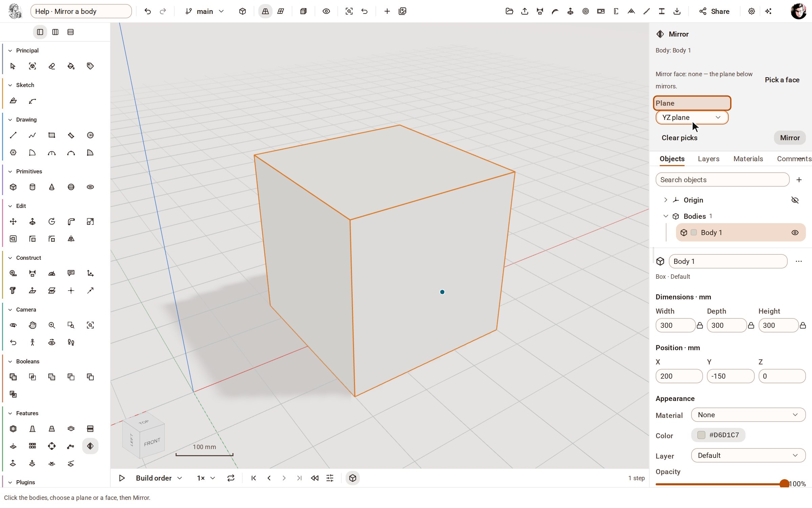Select the Cone primitive tool

tap(52, 187)
